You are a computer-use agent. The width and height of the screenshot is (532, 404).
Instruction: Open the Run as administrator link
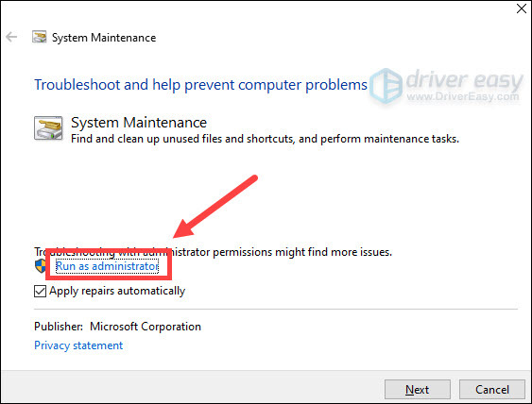coord(107,266)
